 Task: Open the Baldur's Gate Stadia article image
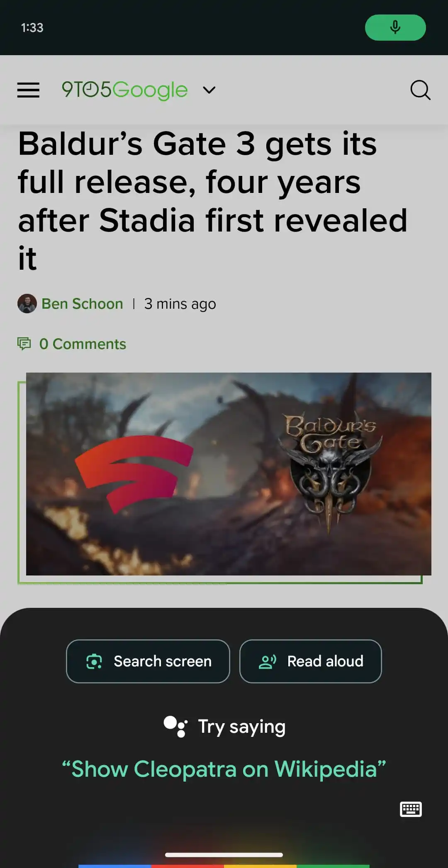click(x=229, y=474)
